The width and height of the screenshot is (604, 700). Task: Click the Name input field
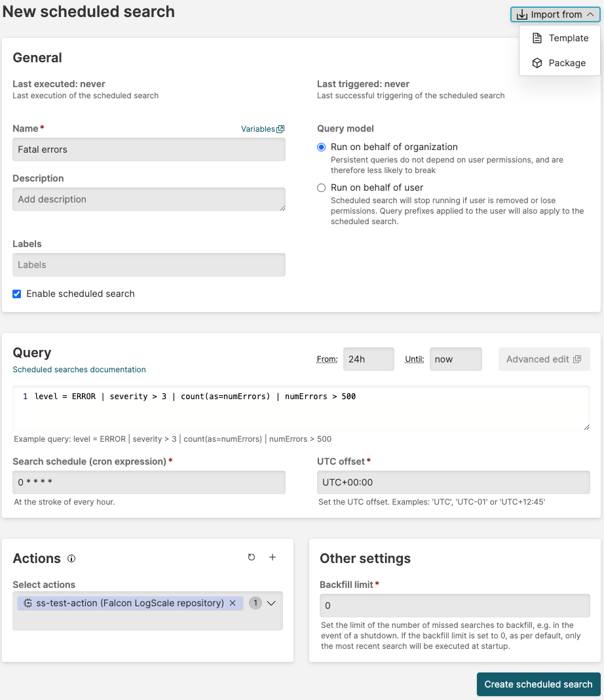(149, 149)
